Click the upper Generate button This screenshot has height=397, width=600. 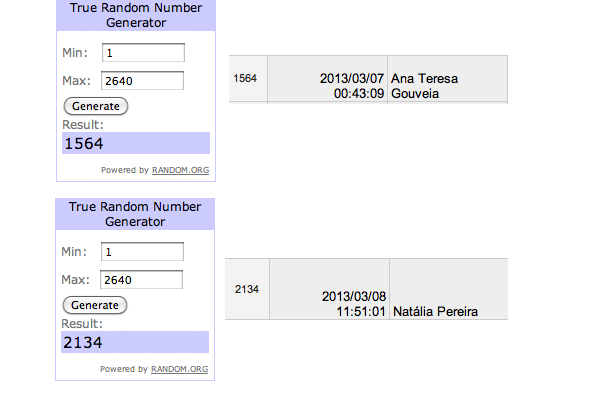coord(96,106)
